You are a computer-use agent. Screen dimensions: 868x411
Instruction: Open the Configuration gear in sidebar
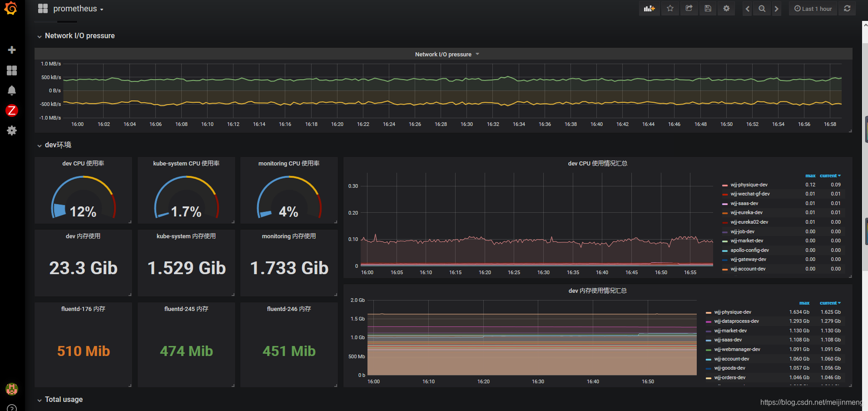(12, 130)
